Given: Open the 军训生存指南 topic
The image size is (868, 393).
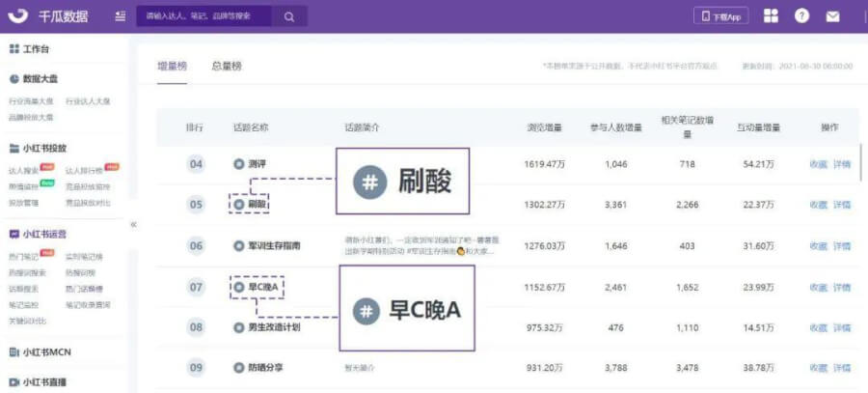Looking at the screenshot, I should pyautogui.click(x=273, y=246).
